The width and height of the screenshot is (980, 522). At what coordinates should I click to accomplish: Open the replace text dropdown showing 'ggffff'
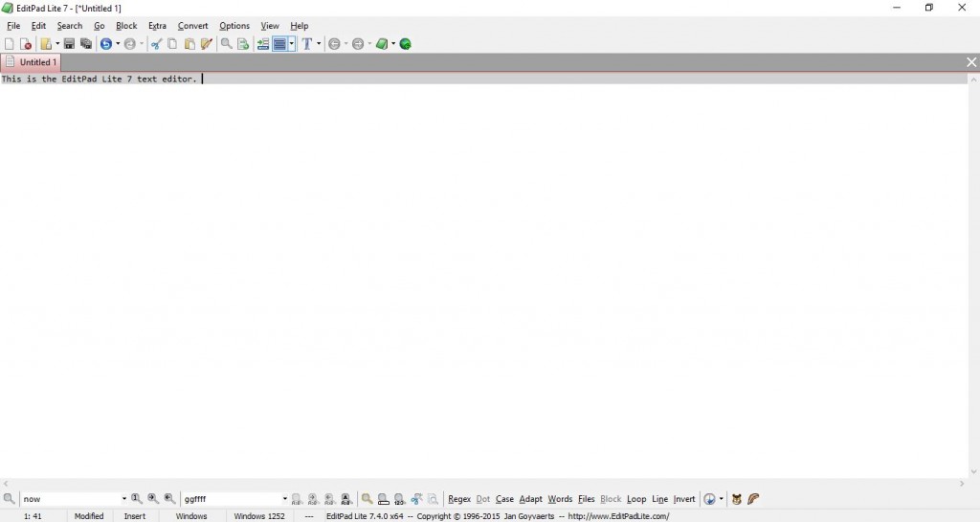284,499
